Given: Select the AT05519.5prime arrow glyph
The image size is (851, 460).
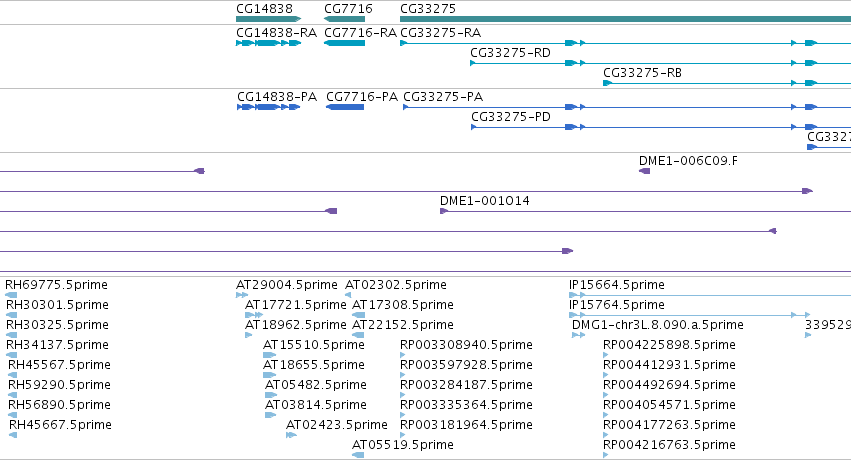Looking at the screenshot, I should [358, 455].
